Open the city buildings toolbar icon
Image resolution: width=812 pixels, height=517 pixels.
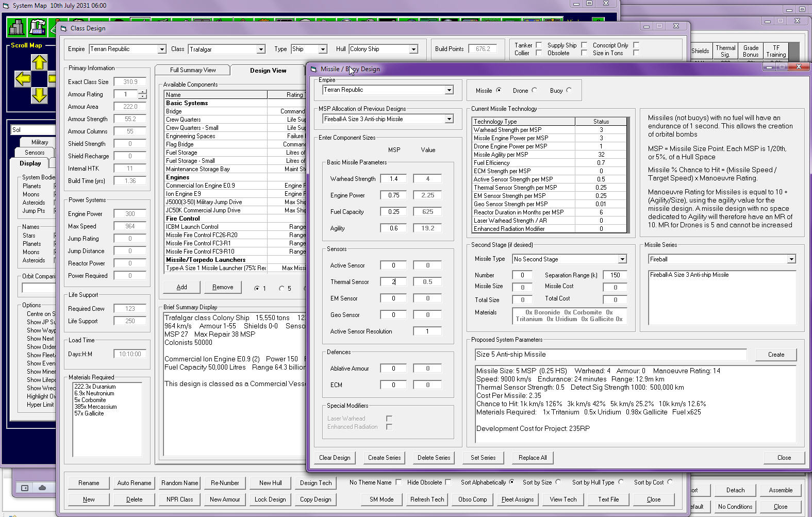17,27
